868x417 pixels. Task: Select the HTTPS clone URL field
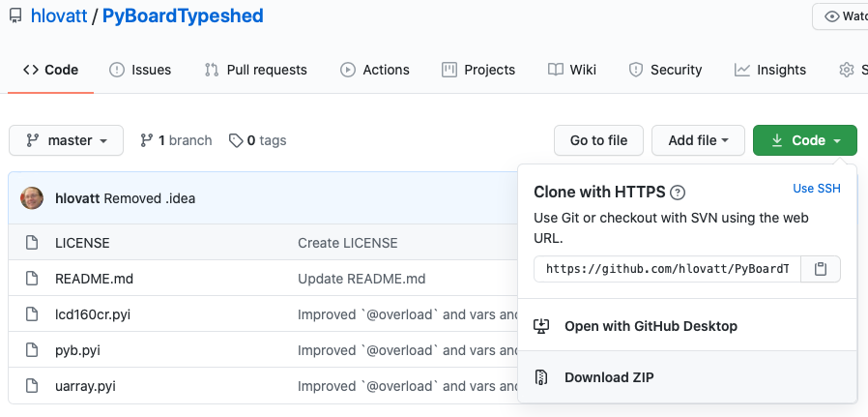pos(667,269)
